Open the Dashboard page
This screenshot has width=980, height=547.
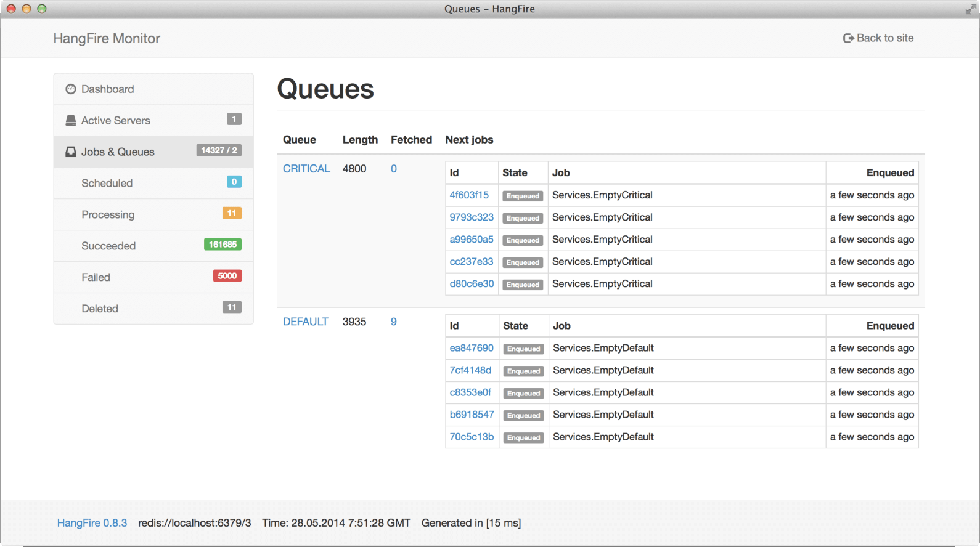pos(153,89)
